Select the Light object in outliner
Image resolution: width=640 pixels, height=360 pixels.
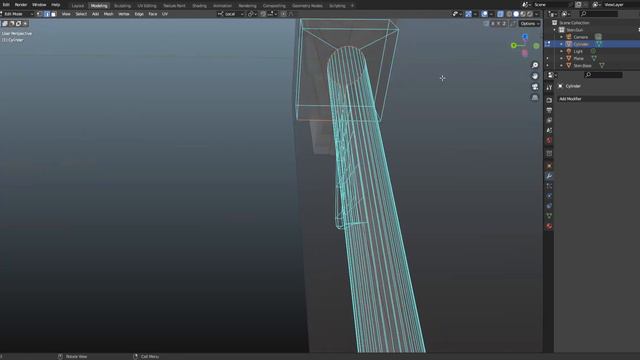click(x=578, y=51)
